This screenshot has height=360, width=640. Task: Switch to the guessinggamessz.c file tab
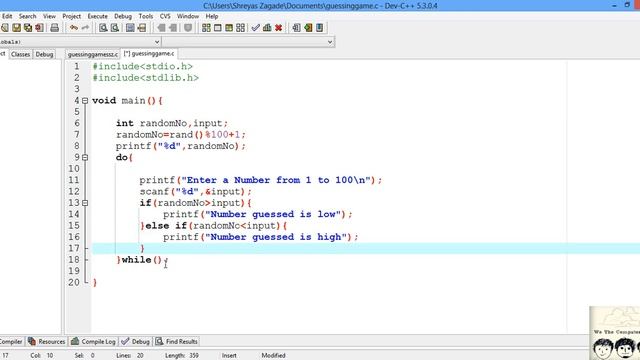coord(93,54)
